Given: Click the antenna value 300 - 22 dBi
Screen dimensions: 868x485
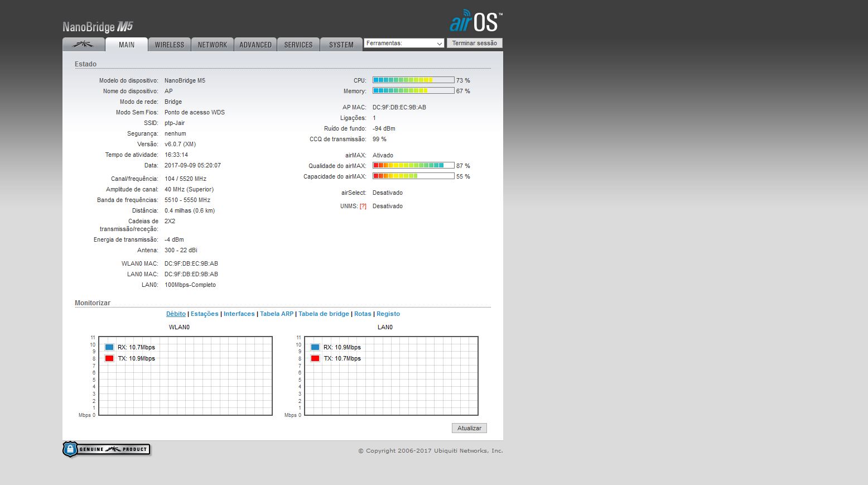Looking at the screenshot, I should pos(181,251).
